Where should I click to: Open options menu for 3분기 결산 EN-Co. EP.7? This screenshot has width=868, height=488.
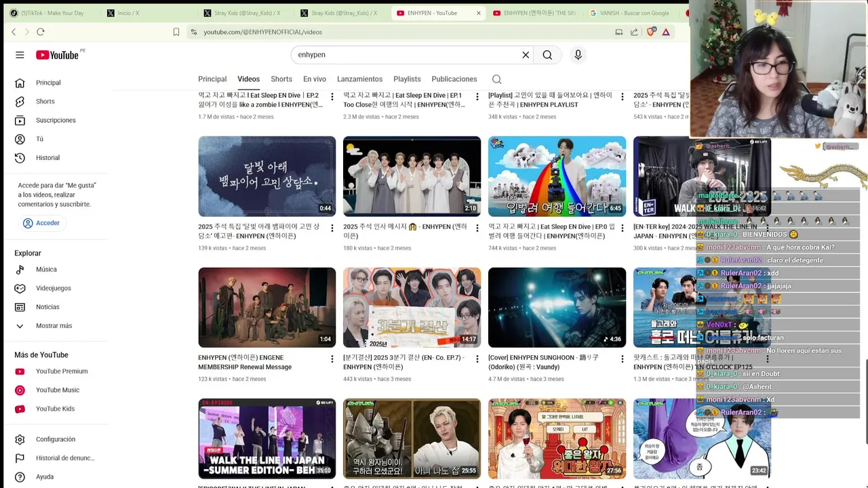click(477, 359)
